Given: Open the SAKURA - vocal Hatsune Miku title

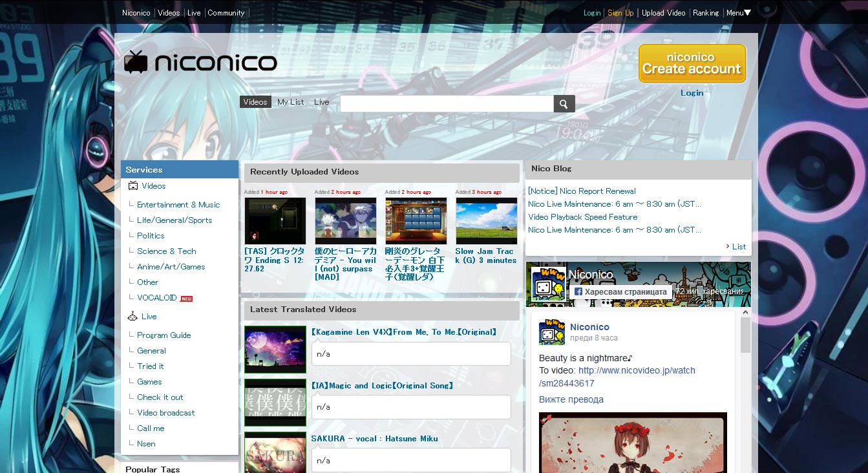Looking at the screenshot, I should pos(374,439).
